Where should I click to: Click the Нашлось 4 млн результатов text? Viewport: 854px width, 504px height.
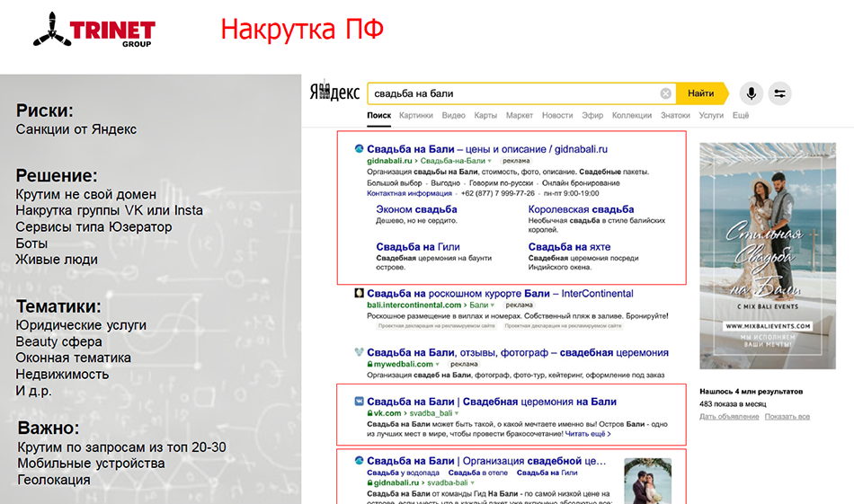(x=751, y=392)
